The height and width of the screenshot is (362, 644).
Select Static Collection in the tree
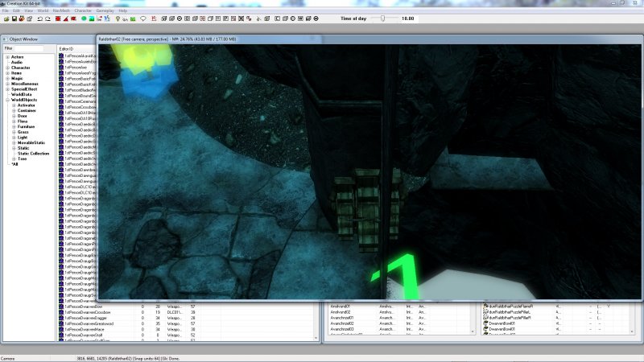tap(33, 153)
